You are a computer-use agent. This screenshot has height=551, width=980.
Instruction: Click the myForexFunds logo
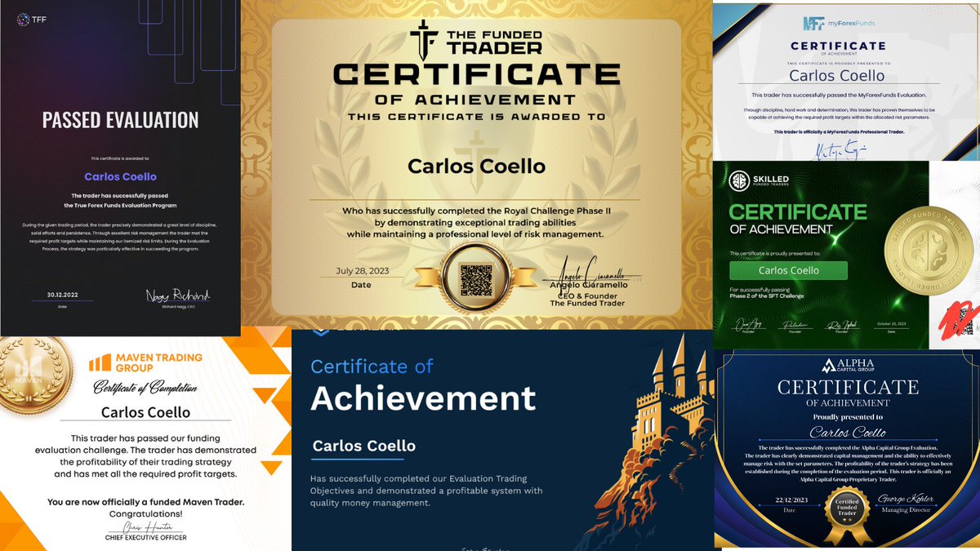(x=838, y=23)
